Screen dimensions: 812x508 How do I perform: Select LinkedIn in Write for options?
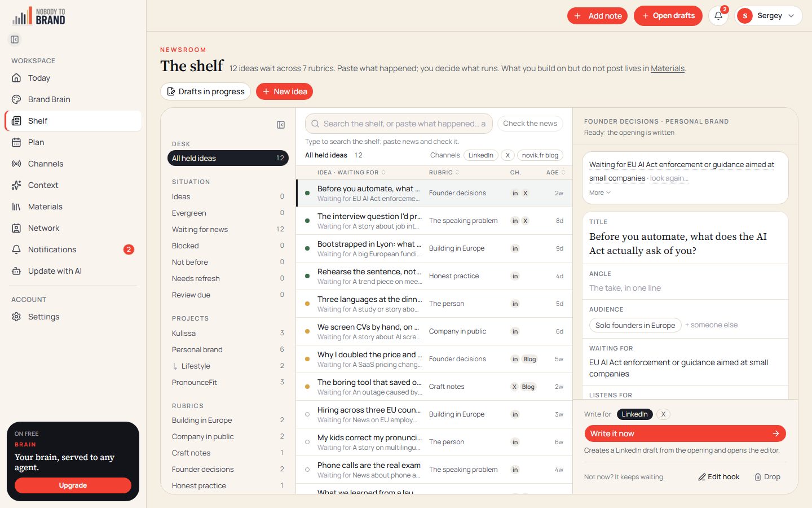coord(634,414)
